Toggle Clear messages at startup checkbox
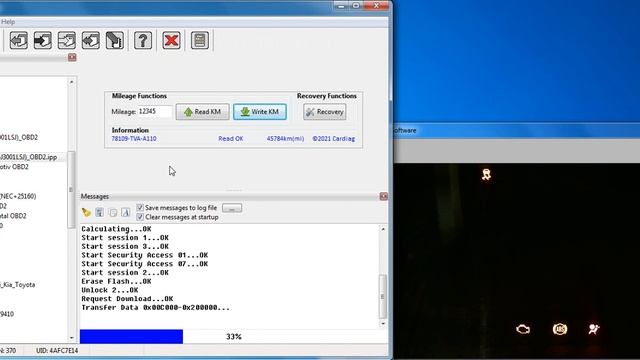 [140, 217]
